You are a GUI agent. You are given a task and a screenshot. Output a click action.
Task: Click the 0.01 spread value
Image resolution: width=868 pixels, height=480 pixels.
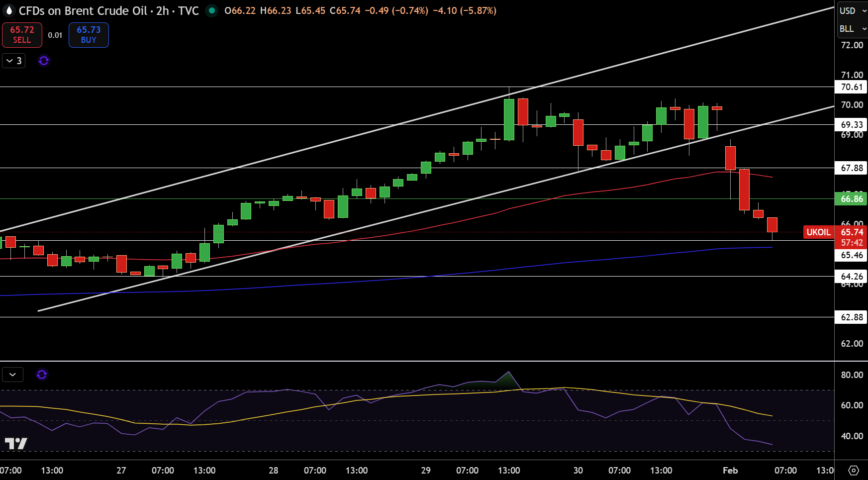click(55, 35)
